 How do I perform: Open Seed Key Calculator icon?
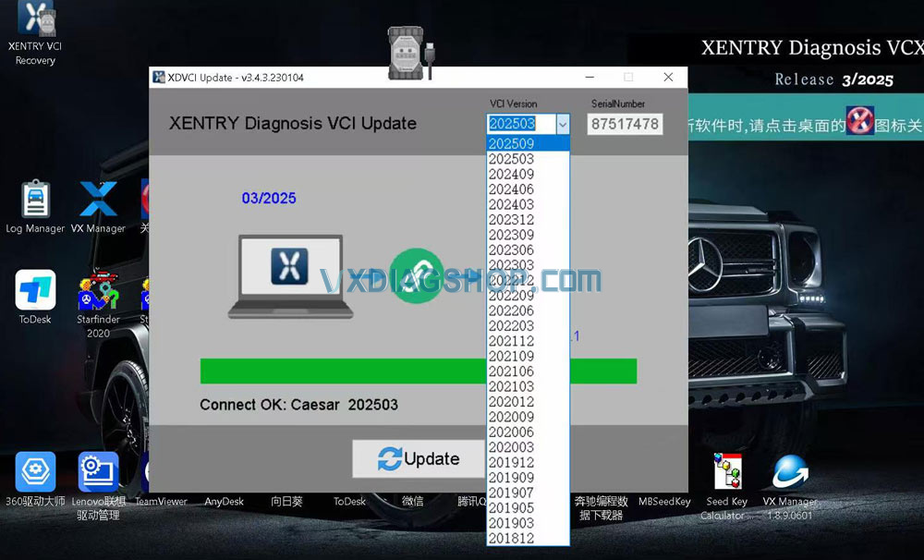point(726,487)
